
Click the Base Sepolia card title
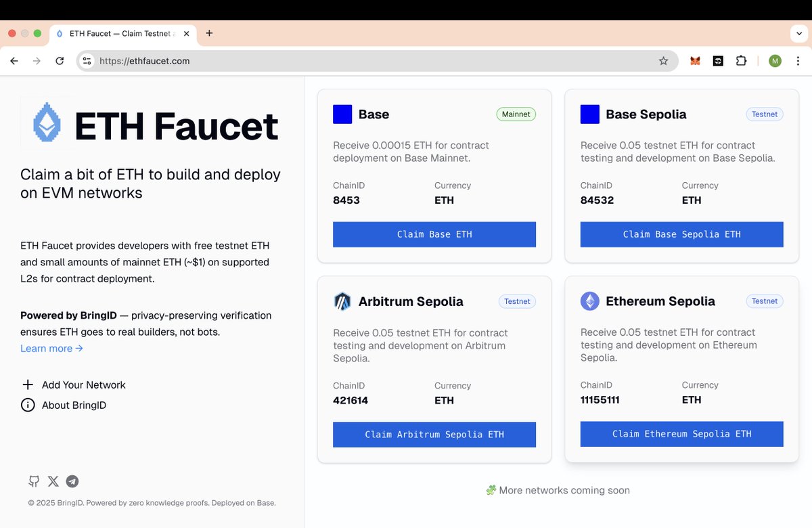click(646, 114)
